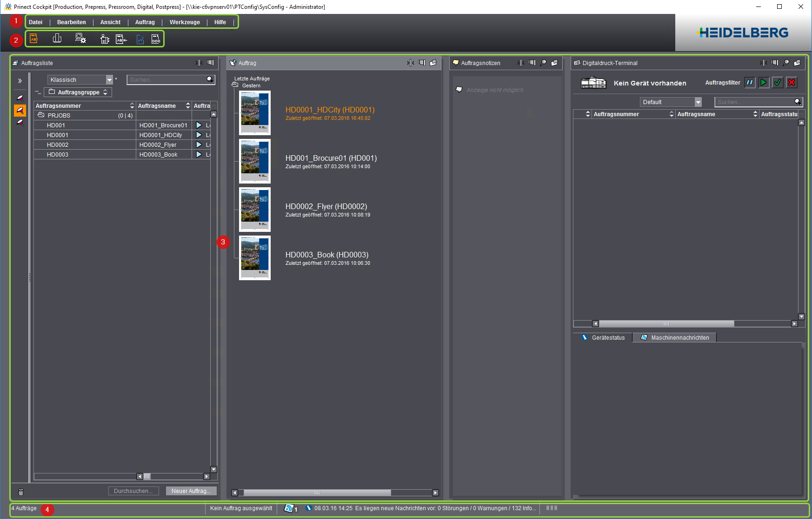Switch to the Maschinennachrichten tab
The image size is (812, 519).
675,337
